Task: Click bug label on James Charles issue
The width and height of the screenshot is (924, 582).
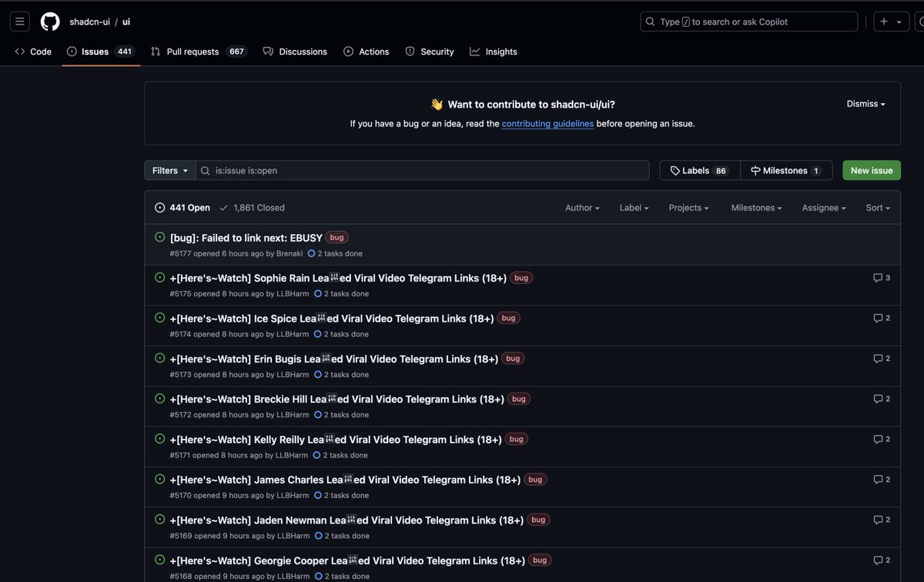Action: click(535, 479)
